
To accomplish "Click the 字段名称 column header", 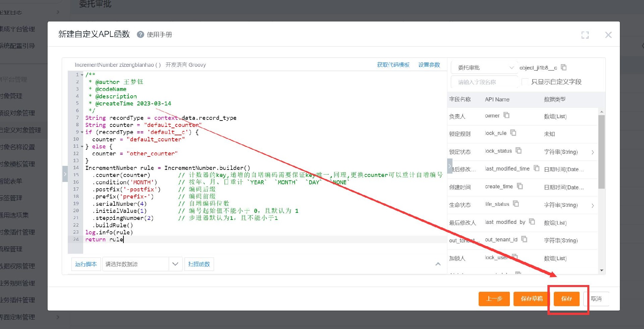I will click(460, 99).
